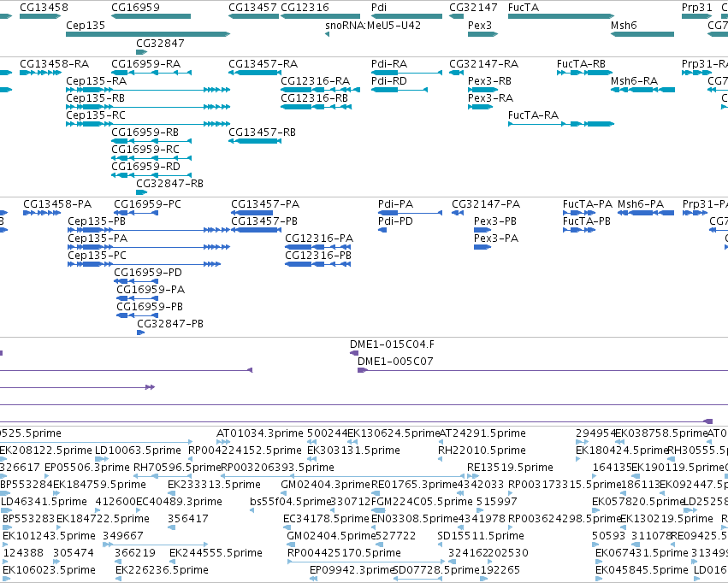Image resolution: width=728 pixels, height=583 pixels.
Task: Click transcript label Pex3-RB
Action: 489,80
